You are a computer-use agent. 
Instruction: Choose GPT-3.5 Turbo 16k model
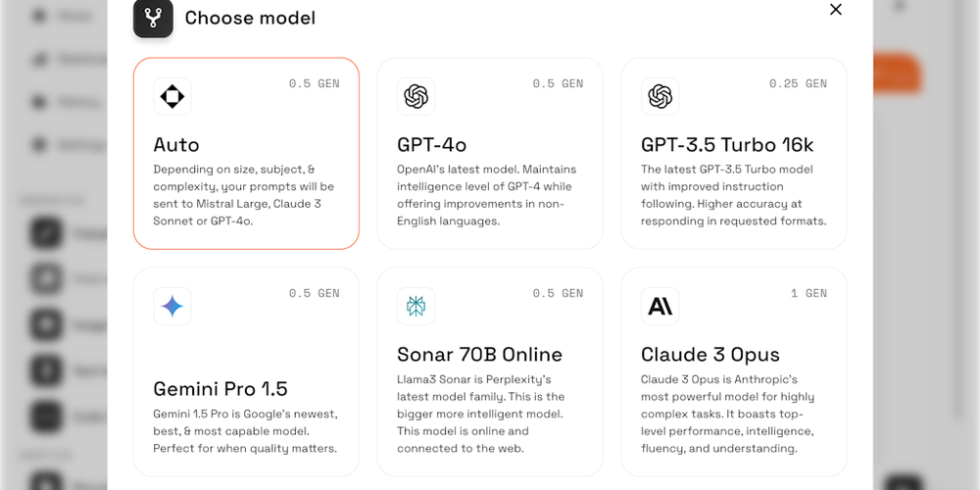(727, 145)
